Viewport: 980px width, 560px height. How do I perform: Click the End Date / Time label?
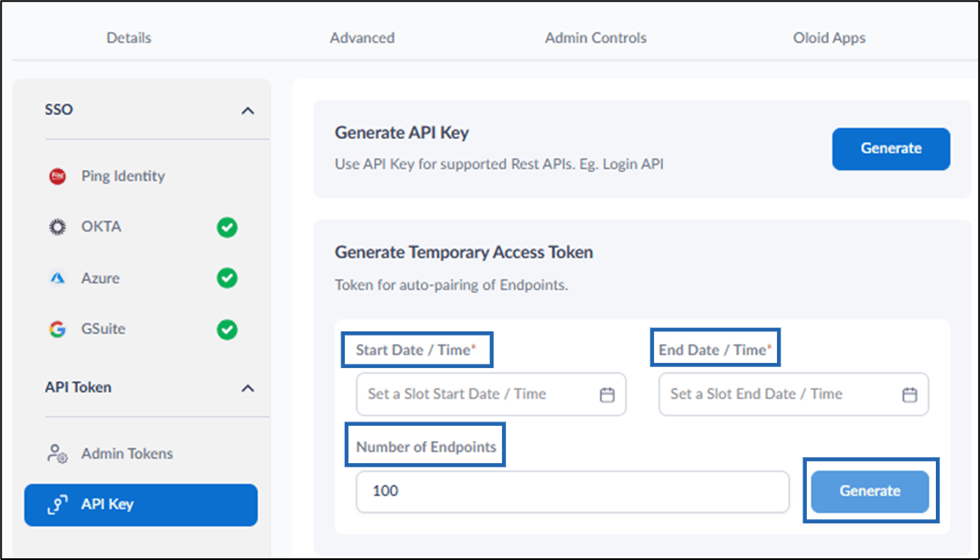(715, 350)
